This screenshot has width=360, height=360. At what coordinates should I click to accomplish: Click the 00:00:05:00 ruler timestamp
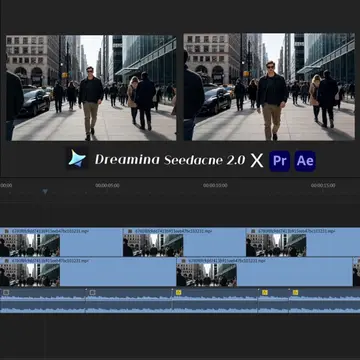pos(107,186)
